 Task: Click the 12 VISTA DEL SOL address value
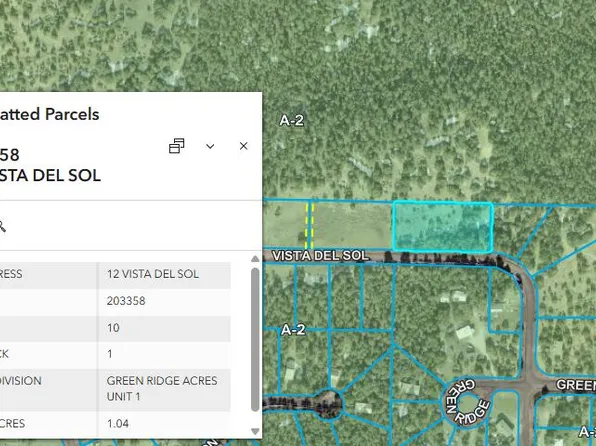tap(153, 274)
